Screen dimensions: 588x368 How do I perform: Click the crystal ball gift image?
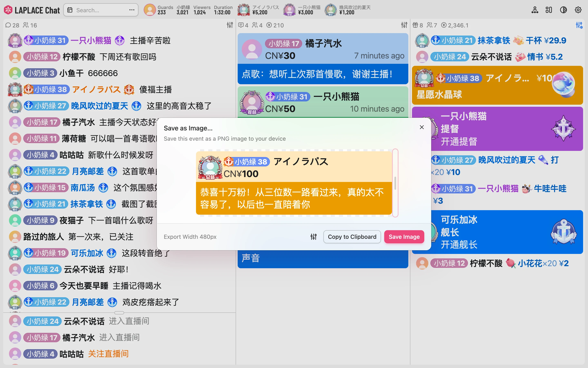point(563,84)
